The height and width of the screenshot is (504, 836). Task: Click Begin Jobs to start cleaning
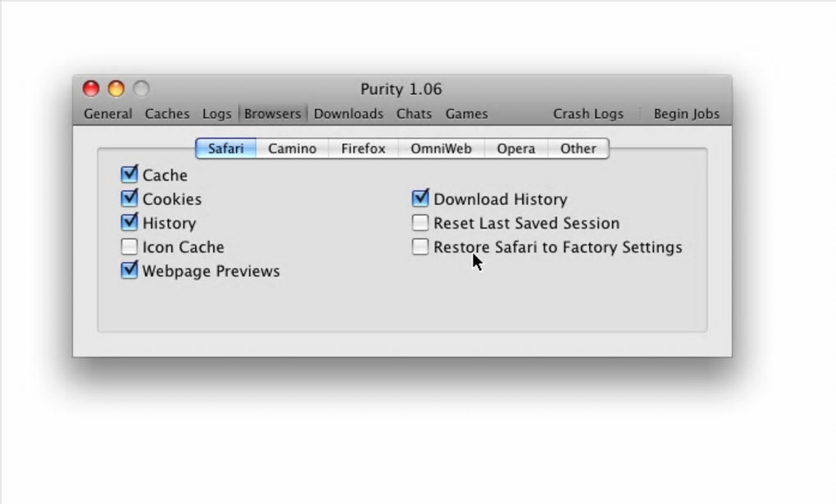click(x=687, y=114)
